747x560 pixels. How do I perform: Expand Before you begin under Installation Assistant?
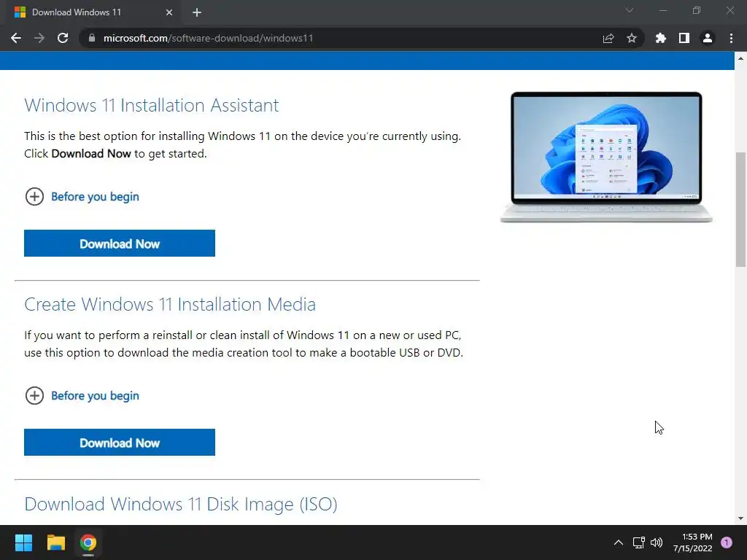[82, 197]
